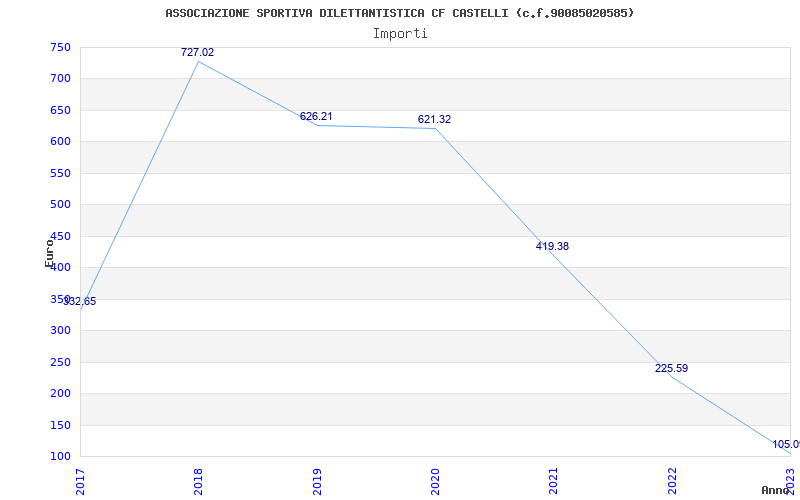800x500 pixels.
Task: Click the year 2021 axis label
Action: tap(553, 482)
